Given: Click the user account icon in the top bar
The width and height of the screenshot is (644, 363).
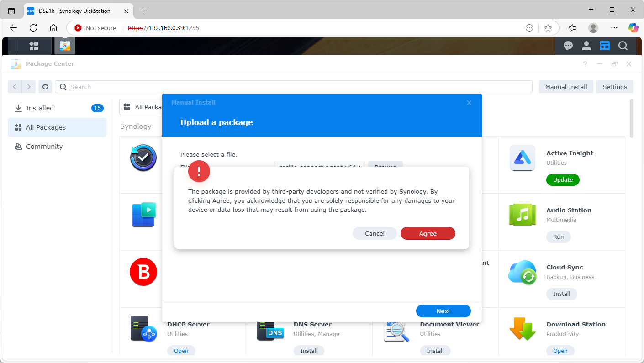Looking at the screenshot, I should pos(586,46).
